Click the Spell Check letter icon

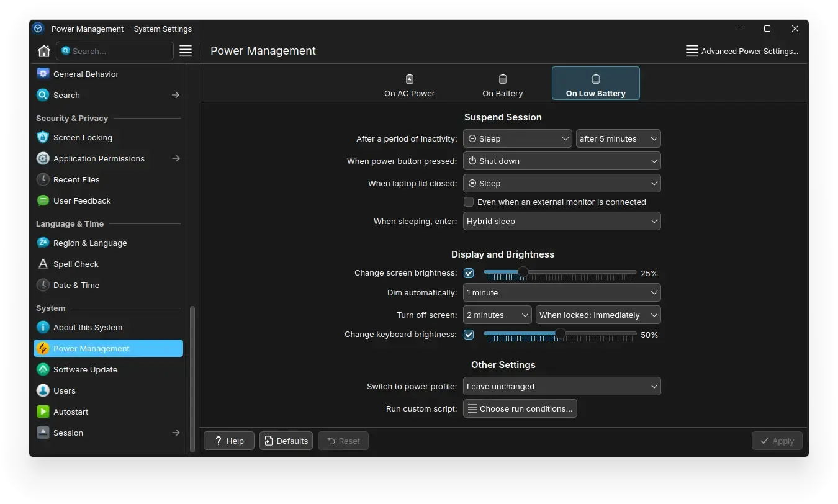click(x=43, y=264)
